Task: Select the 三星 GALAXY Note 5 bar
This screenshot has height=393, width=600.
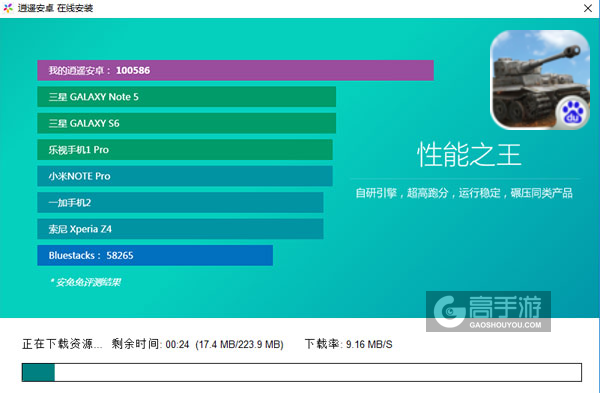Action: pyautogui.click(x=187, y=97)
